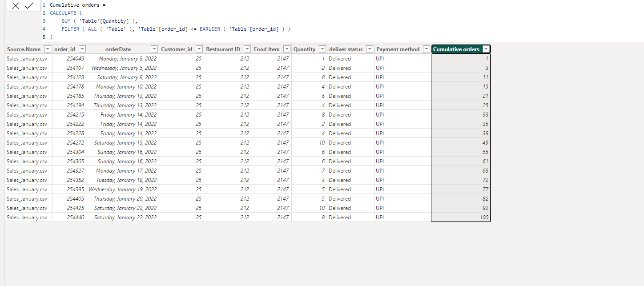644x286 pixels.
Task: Select the Food Item column header
Action: [267, 49]
